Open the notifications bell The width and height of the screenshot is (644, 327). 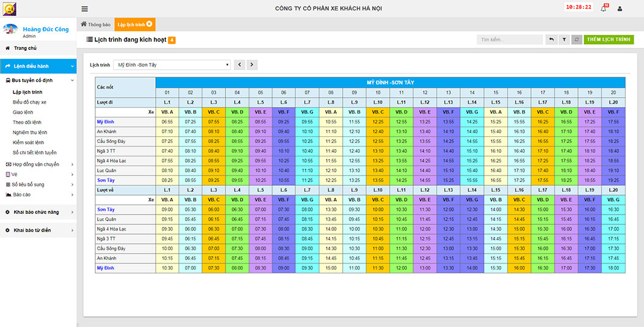coord(603,9)
